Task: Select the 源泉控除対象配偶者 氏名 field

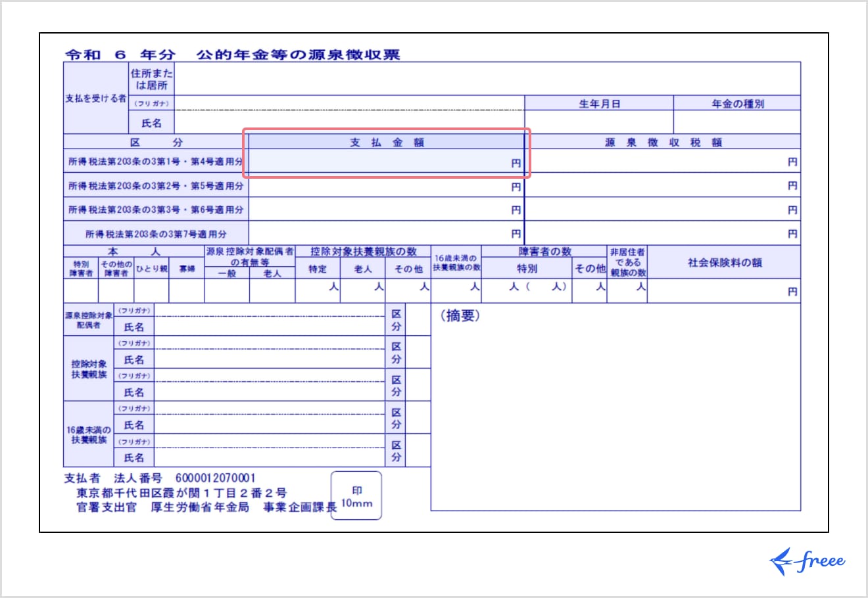Action: click(268, 327)
